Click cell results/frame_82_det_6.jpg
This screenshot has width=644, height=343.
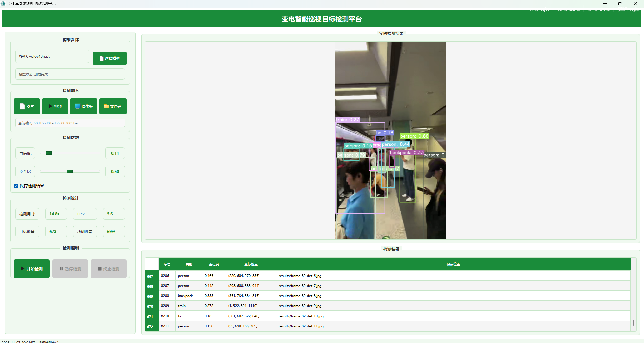coord(453,276)
